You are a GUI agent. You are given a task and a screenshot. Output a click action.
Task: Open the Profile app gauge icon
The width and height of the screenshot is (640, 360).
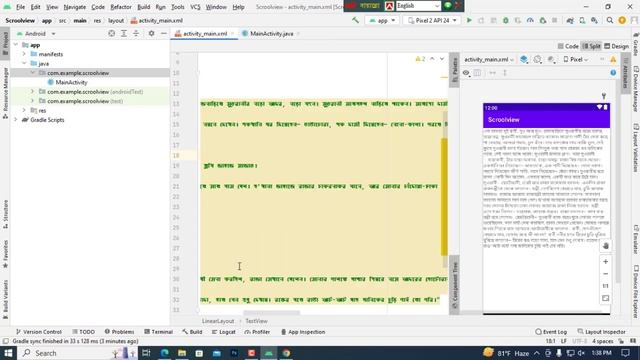click(x=530, y=20)
